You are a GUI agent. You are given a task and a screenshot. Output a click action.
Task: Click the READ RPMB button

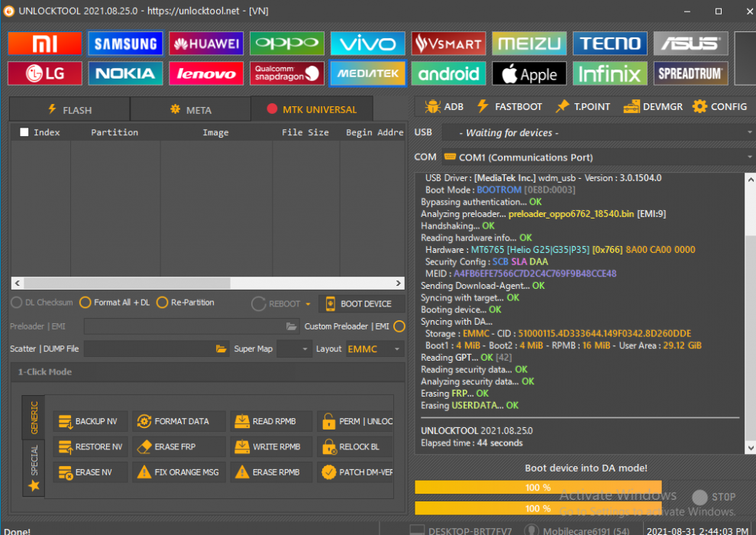271,421
